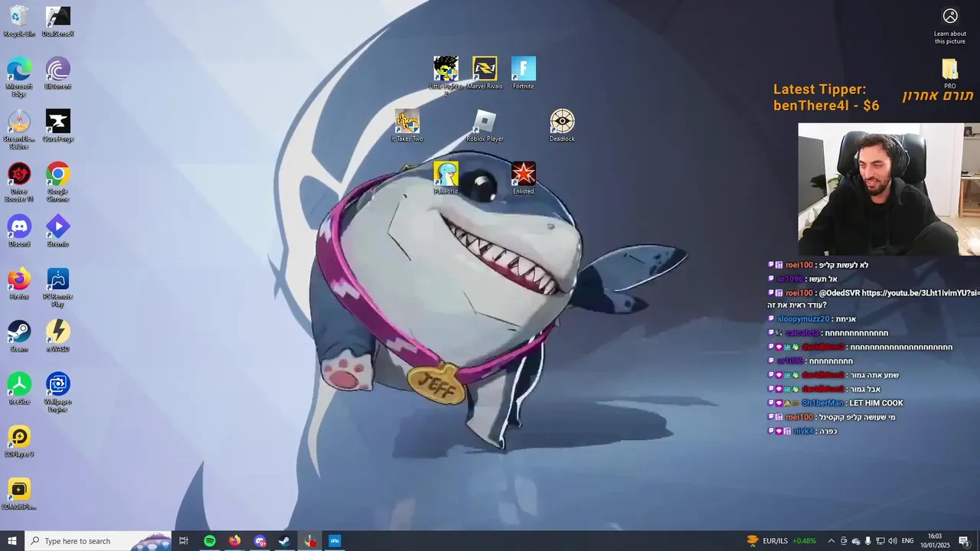Select the CurseForge desktop icon
Image resolution: width=980 pixels, height=551 pixels.
pyautogui.click(x=58, y=126)
